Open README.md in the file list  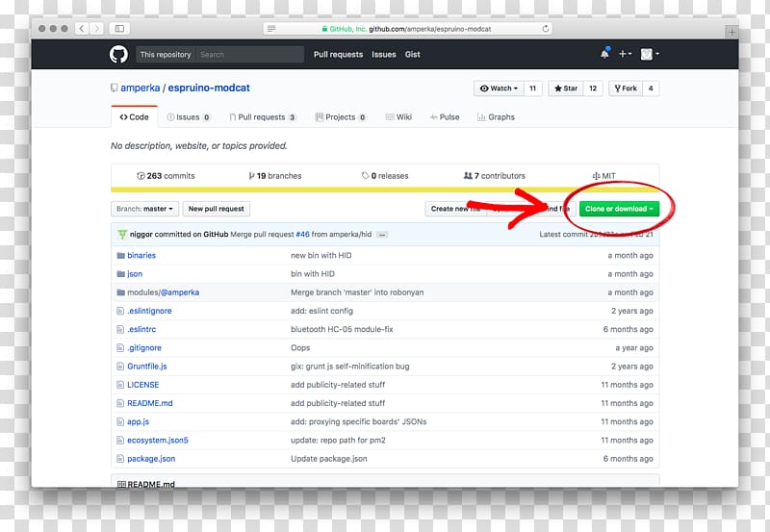[150, 403]
